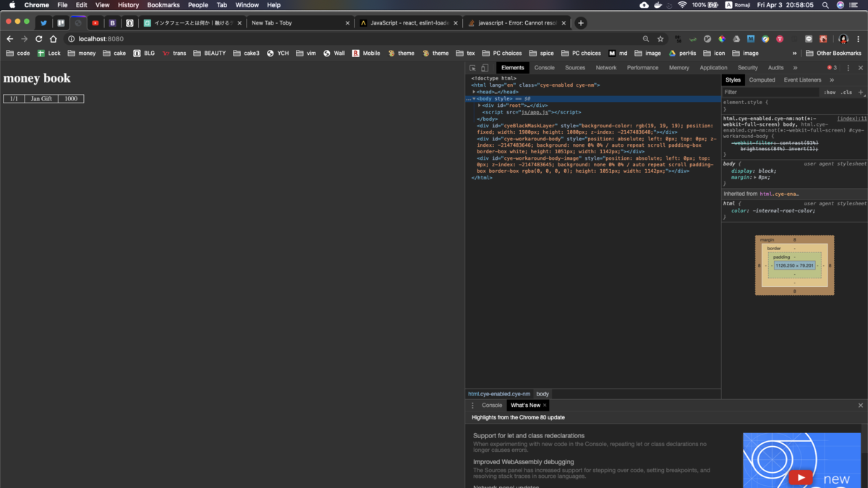Activate the inspect element picker in DevTools
The height and width of the screenshot is (488, 868).
pos(473,68)
